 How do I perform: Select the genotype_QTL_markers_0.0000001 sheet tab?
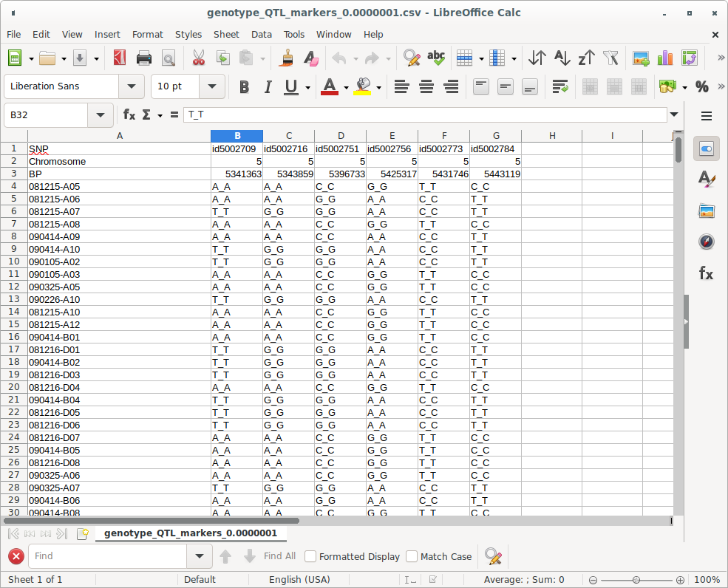click(x=190, y=533)
